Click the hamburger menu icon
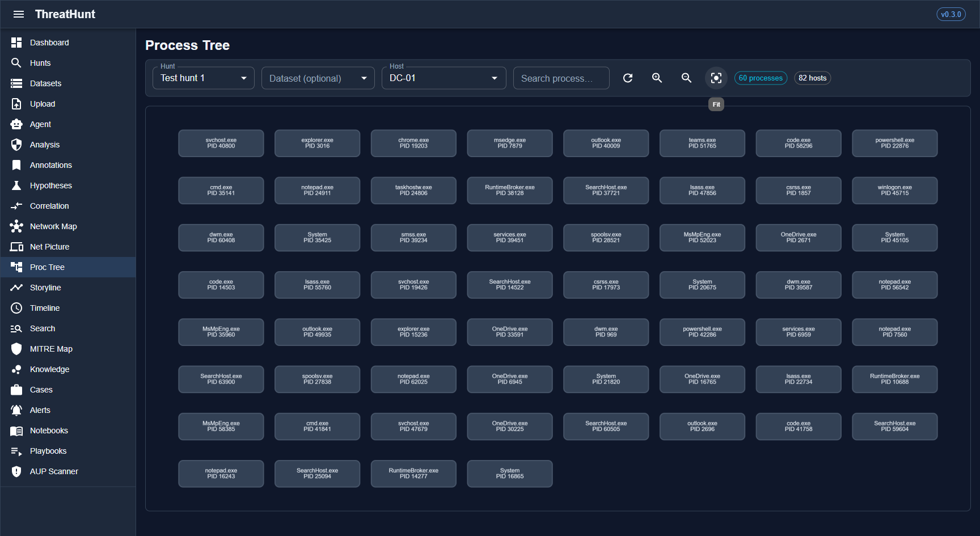The width and height of the screenshot is (980, 536). pyautogui.click(x=19, y=14)
